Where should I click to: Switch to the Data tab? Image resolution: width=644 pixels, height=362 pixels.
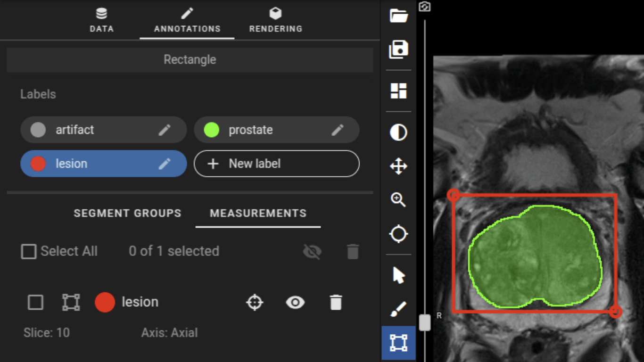(101, 20)
